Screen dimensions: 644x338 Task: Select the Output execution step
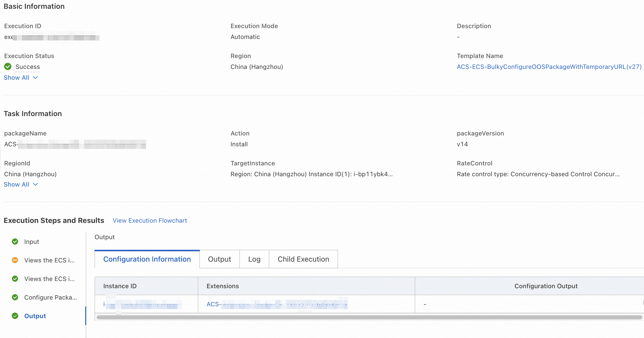tap(35, 316)
